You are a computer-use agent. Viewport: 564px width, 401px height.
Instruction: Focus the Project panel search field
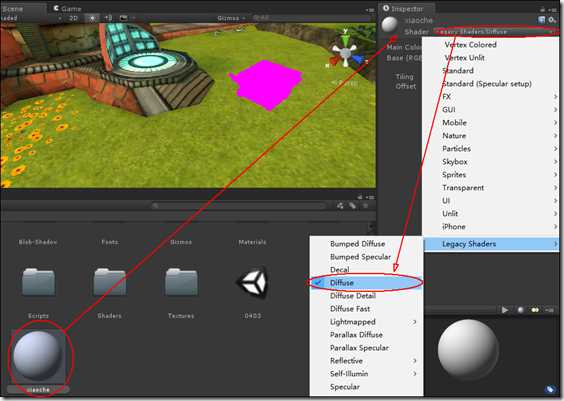pyautogui.click(x=239, y=206)
